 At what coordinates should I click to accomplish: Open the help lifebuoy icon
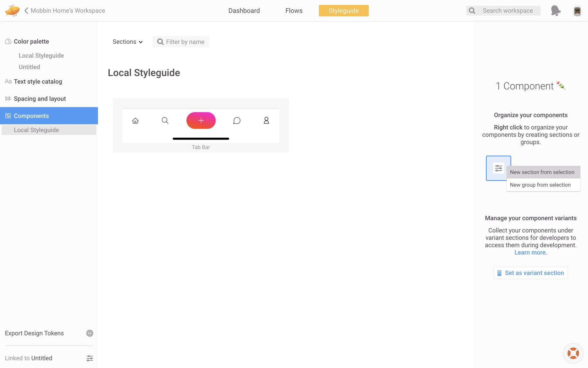pyautogui.click(x=573, y=353)
